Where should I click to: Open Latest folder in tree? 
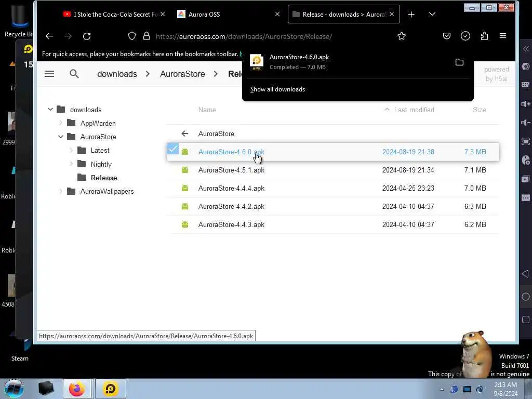100,150
